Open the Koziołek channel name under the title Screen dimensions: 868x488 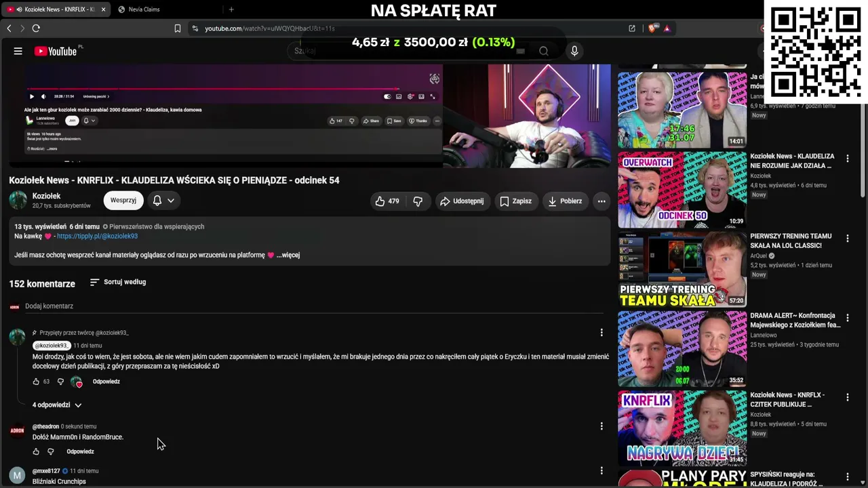[x=47, y=196]
